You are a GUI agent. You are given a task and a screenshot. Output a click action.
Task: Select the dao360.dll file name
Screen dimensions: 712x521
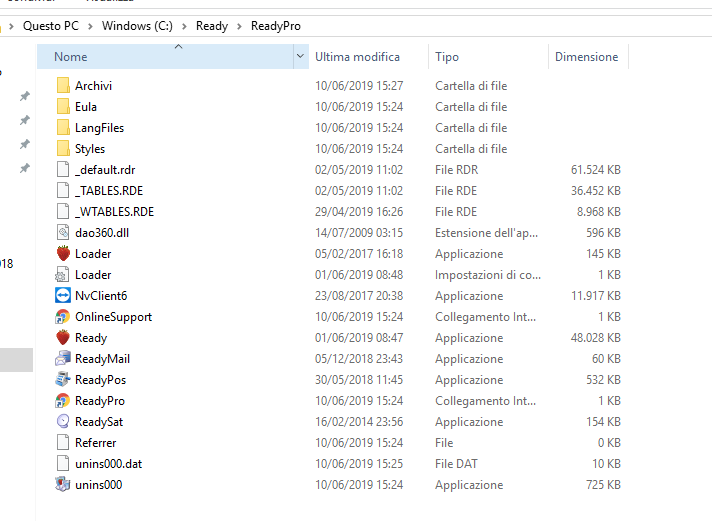(x=102, y=233)
